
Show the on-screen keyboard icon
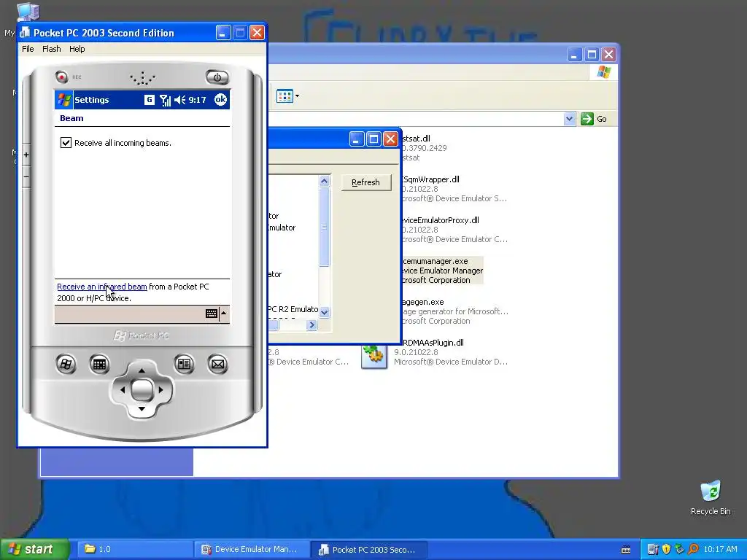212,313
